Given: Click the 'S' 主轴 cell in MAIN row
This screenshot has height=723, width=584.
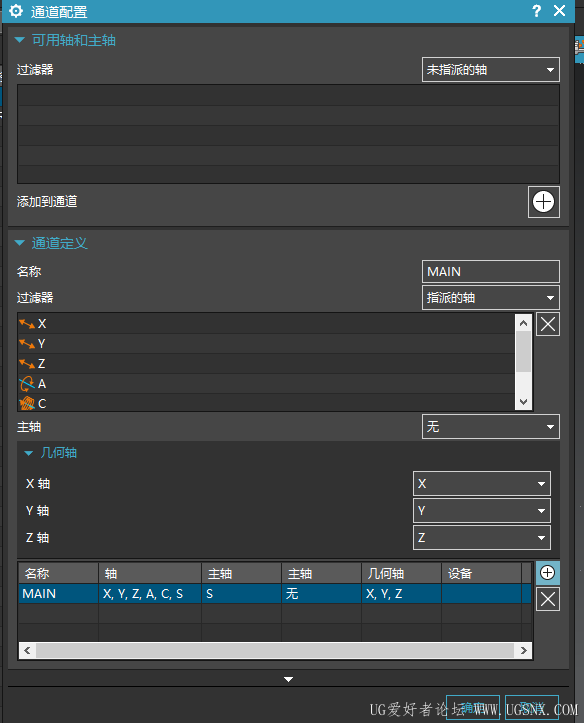Looking at the screenshot, I should tap(241, 594).
